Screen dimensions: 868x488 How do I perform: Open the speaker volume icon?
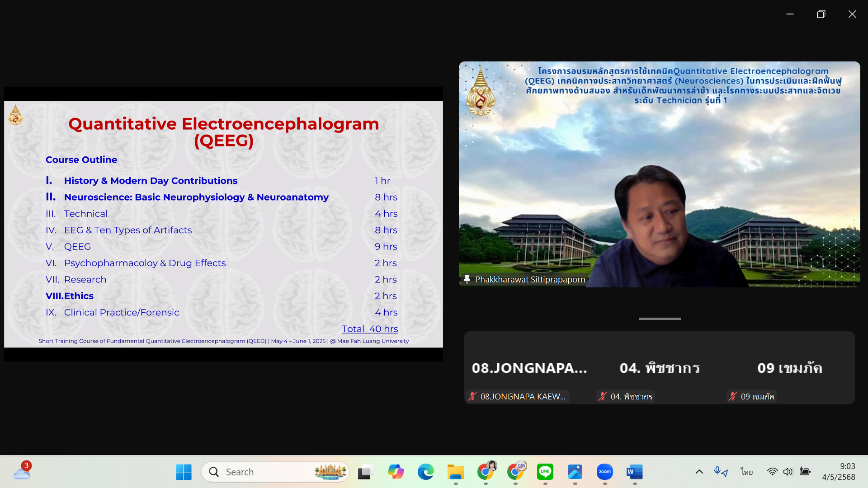[x=788, y=472]
